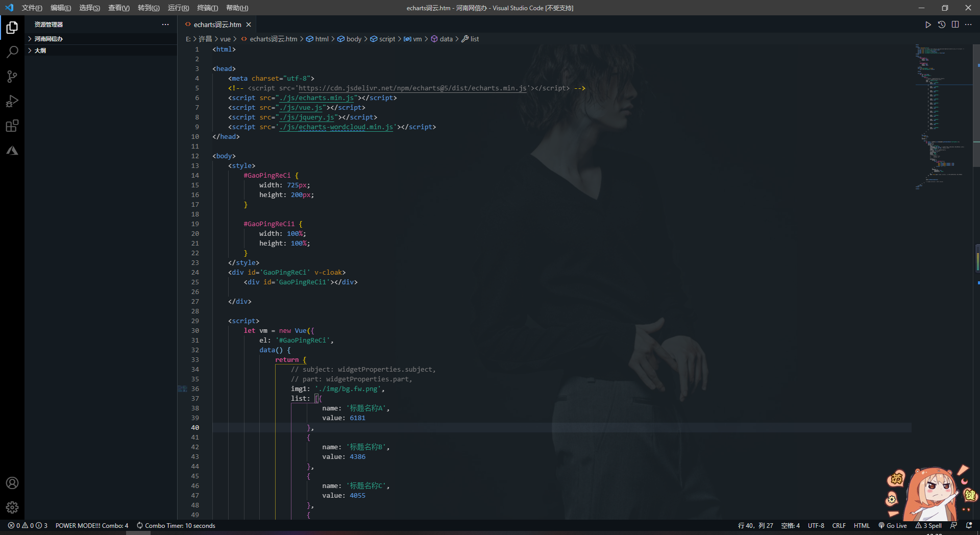
Task: Click the value 6181 on line 39
Action: tap(357, 418)
